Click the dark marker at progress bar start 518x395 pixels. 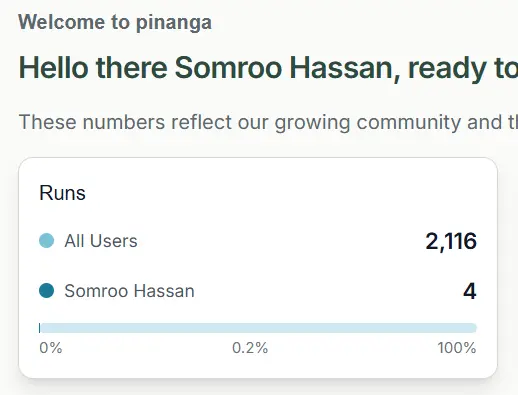pyautogui.click(x=40, y=328)
